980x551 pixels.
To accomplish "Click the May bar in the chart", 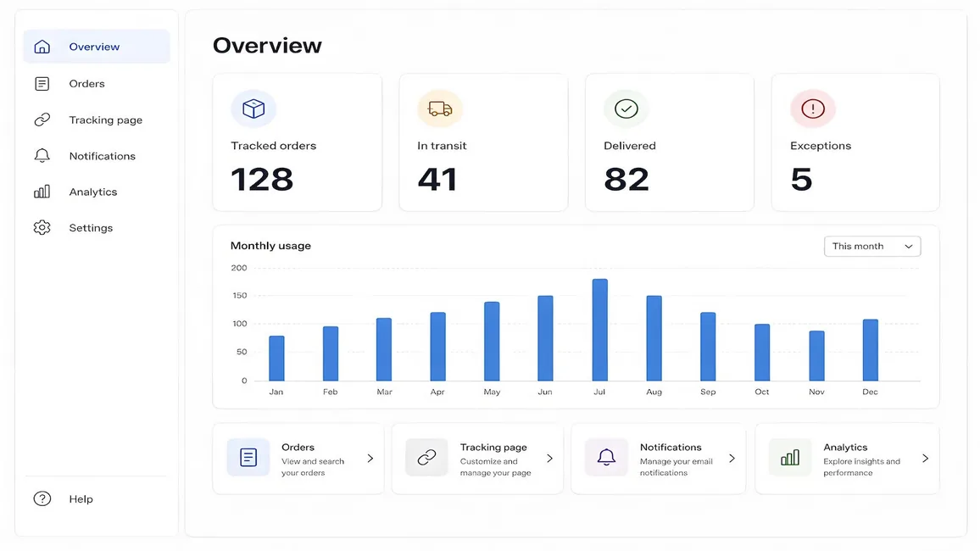I will pyautogui.click(x=492, y=342).
